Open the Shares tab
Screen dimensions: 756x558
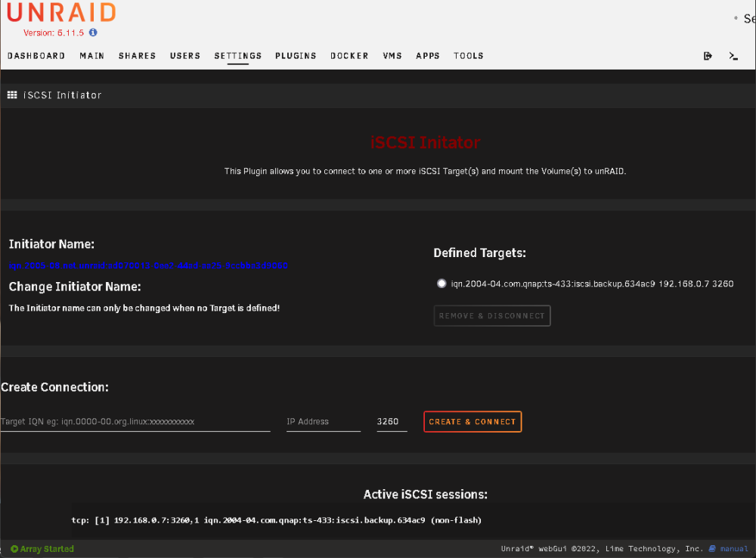[x=138, y=56]
